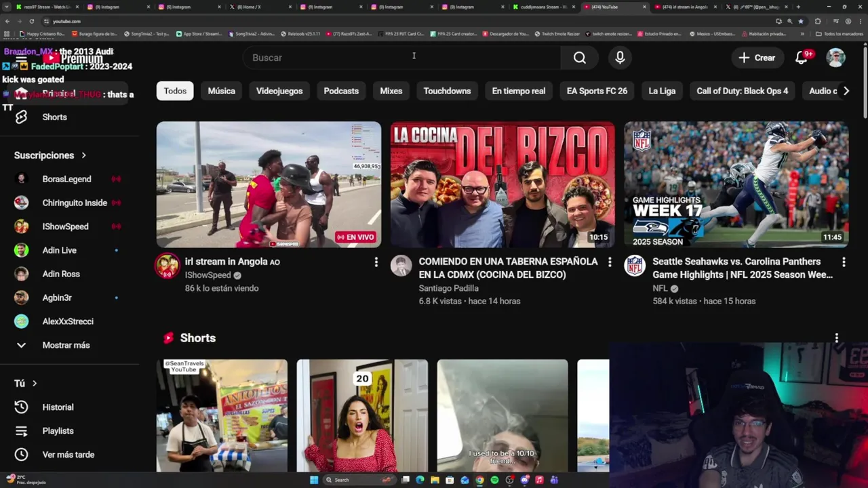Select the Música filter chip
Screen dimensions: 868x488
pos(222,91)
